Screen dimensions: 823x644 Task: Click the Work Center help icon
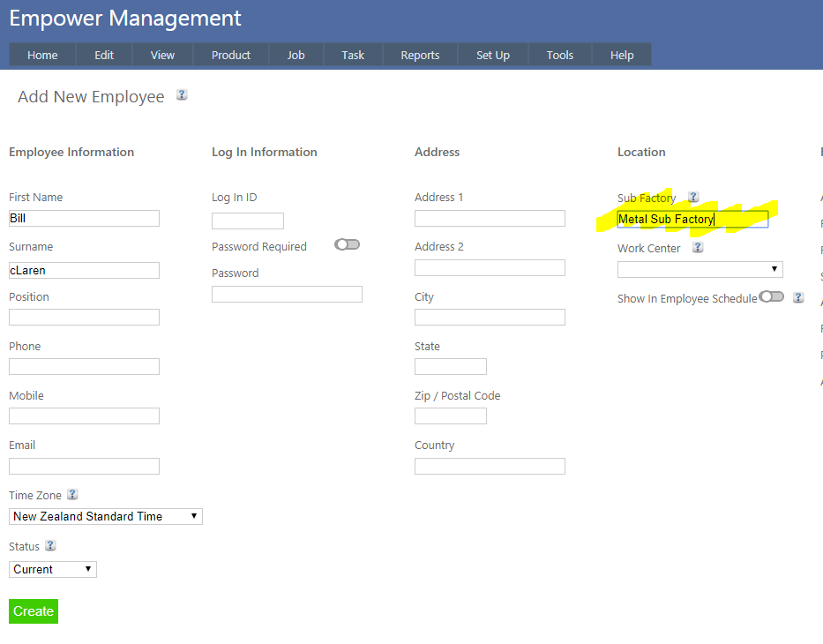pos(698,248)
